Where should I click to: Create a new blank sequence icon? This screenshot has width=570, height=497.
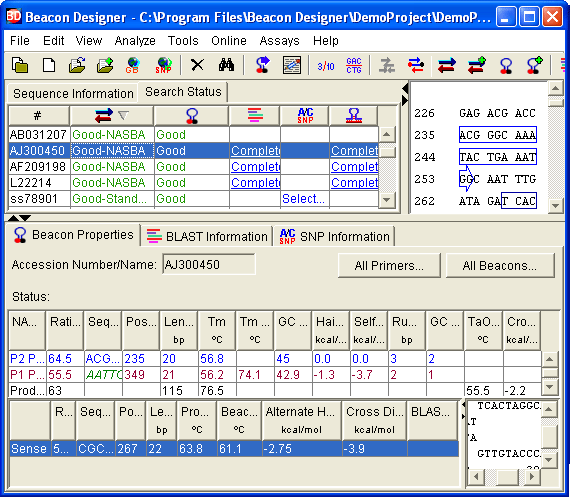tap(49, 66)
